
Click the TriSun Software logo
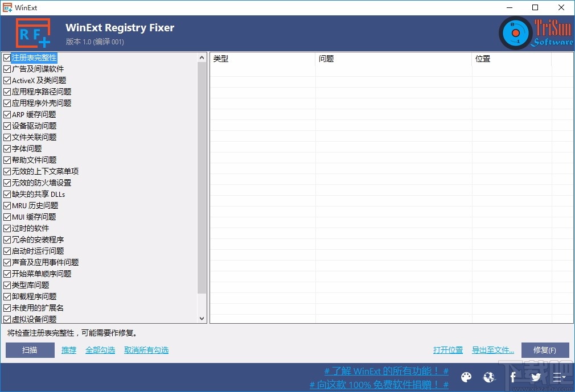534,32
